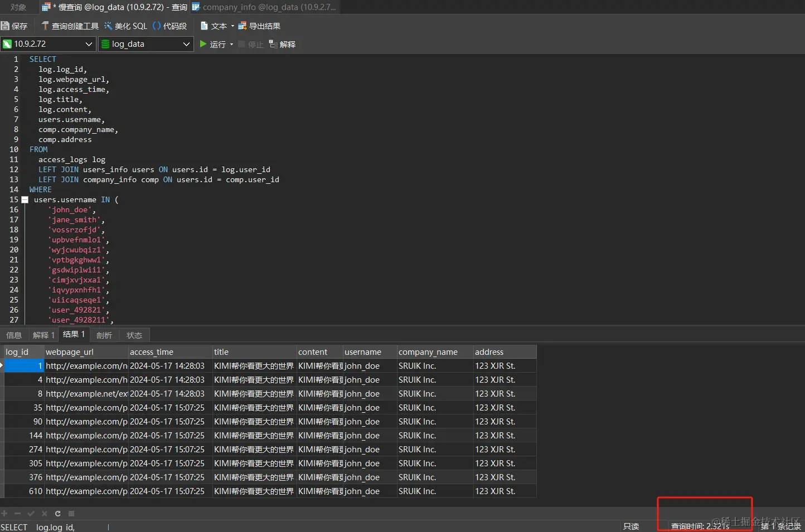Open the 查询创建工具 query builder

click(x=70, y=26)
